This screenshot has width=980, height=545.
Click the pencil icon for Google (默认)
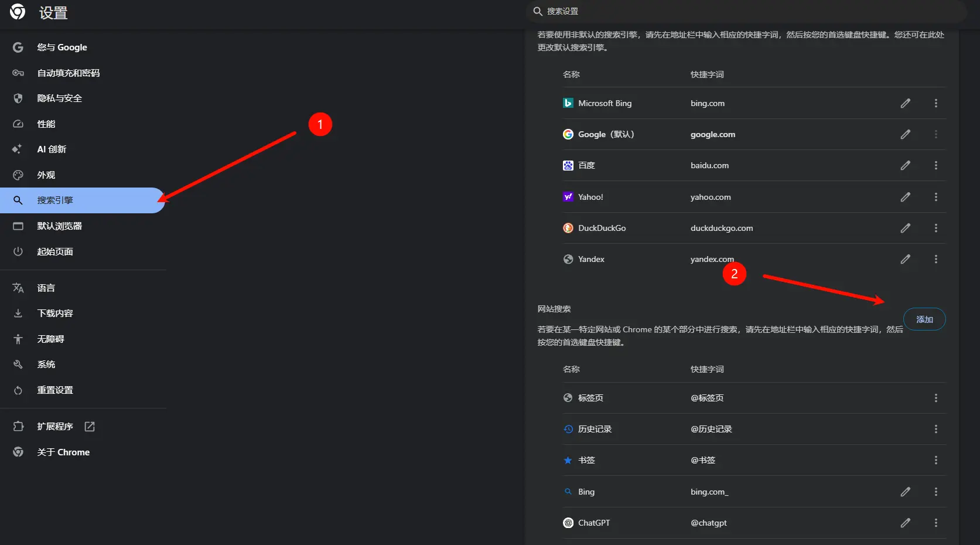(905, 134)
